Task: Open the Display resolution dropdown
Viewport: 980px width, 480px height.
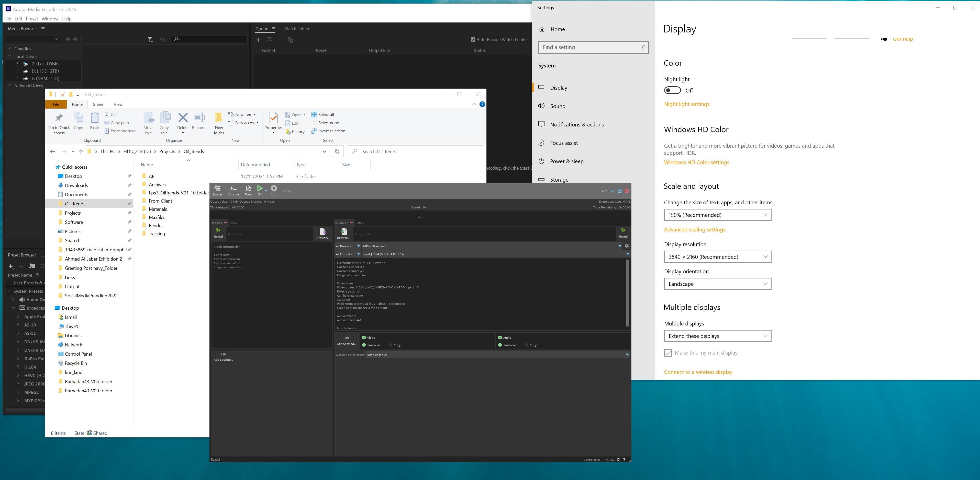Action: [717, 257]
